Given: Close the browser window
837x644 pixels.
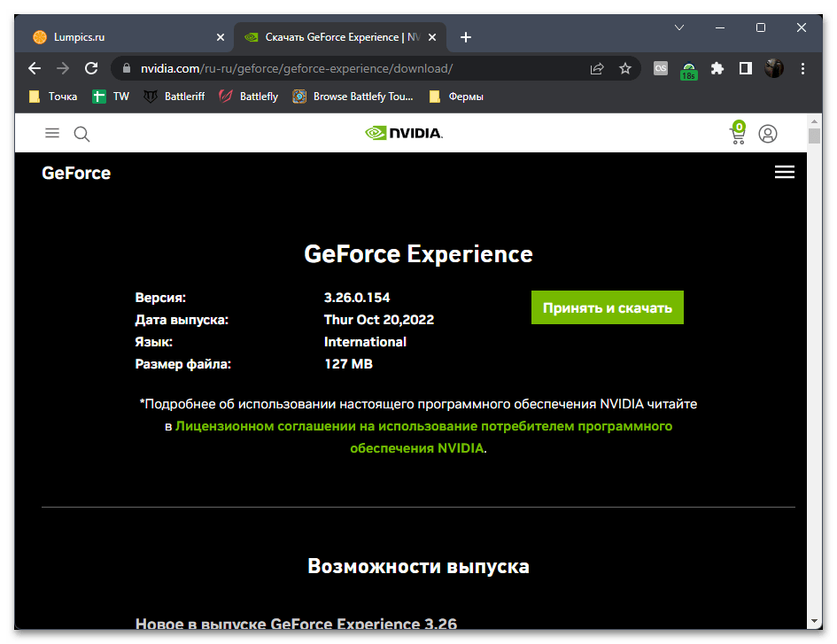Looking at the screenshot, I should click(802, 27).
